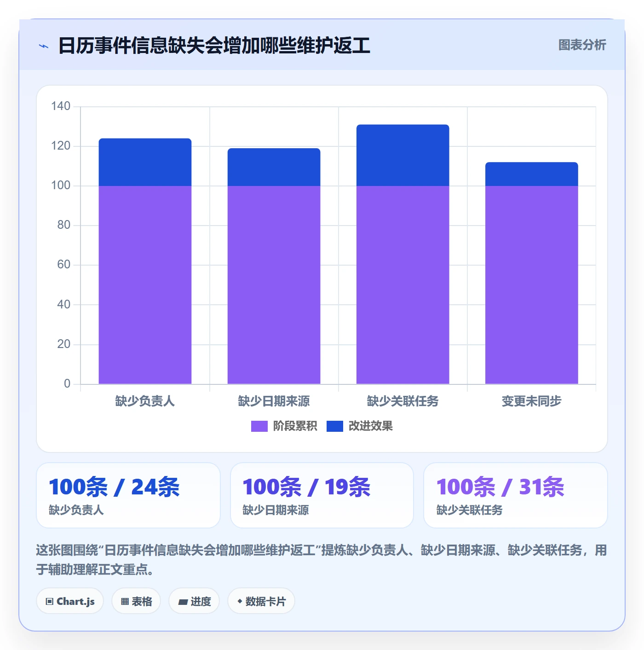
Task: Click the 图表分析 label in header
Action: point(582,45)
